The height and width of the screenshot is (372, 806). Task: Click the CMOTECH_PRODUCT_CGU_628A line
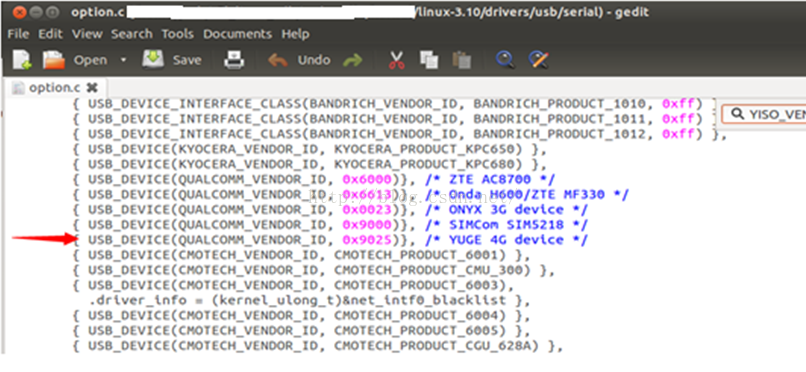[x=318, y=346]
